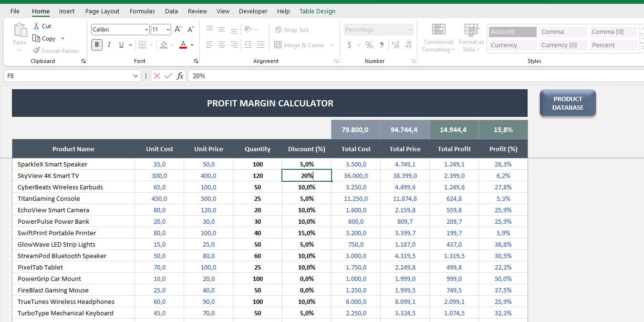
Task: Cancel the formula entry with the X
Action: pyautogui.click(x=156, y=76)
